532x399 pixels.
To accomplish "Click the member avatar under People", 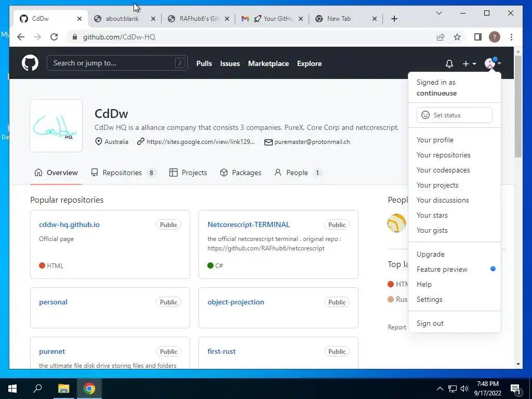I will point(397,223).
